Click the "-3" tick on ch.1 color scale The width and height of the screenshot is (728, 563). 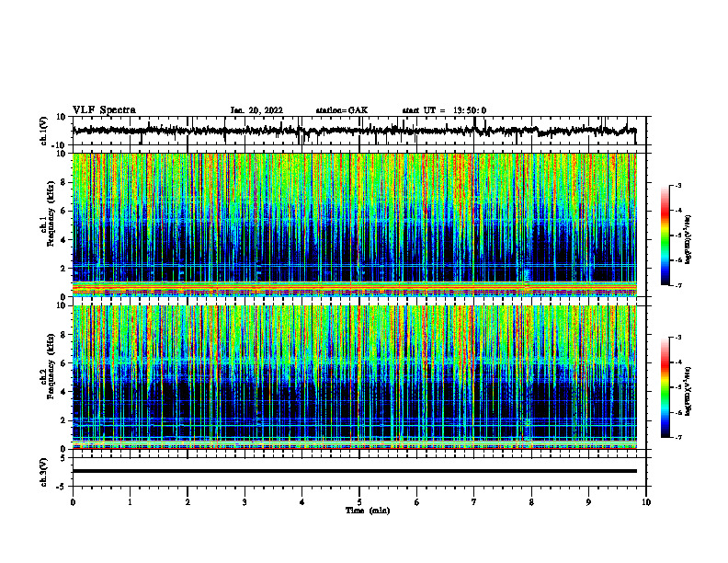pos(677,185)
